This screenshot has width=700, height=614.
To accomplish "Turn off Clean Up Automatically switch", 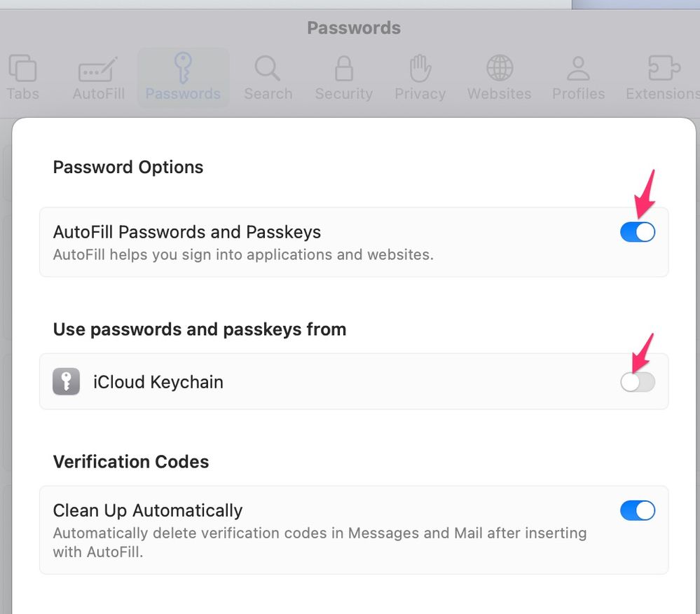I will tap(637, 510).
